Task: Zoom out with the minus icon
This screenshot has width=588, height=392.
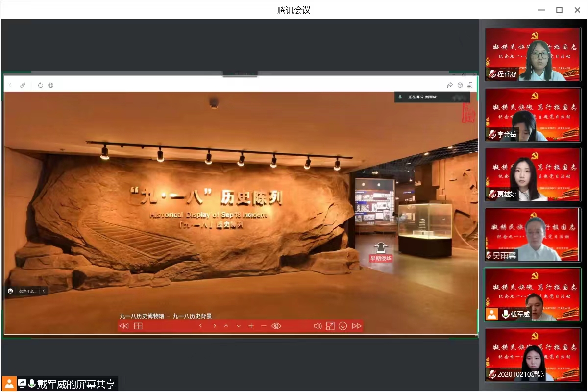Action: pos(264,326)
